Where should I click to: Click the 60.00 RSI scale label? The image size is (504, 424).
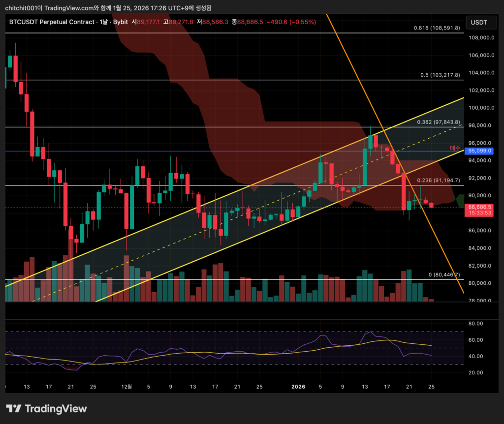click(475, 340)
